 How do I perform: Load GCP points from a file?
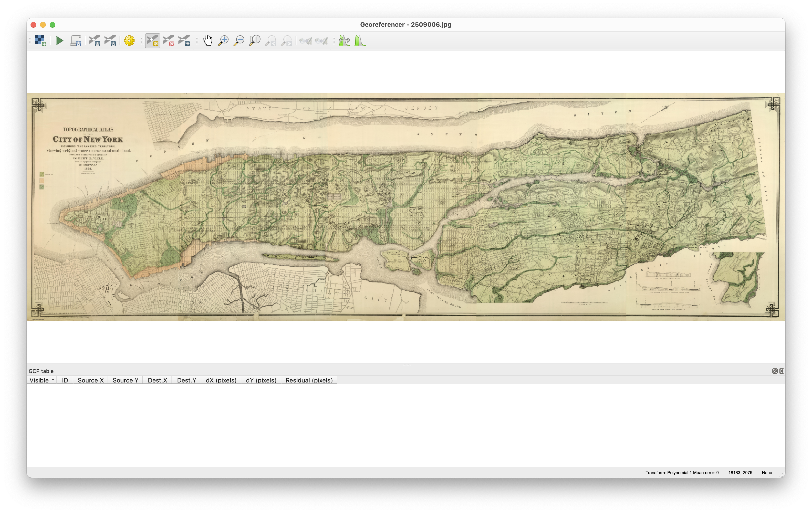click(x=95, y=41)
